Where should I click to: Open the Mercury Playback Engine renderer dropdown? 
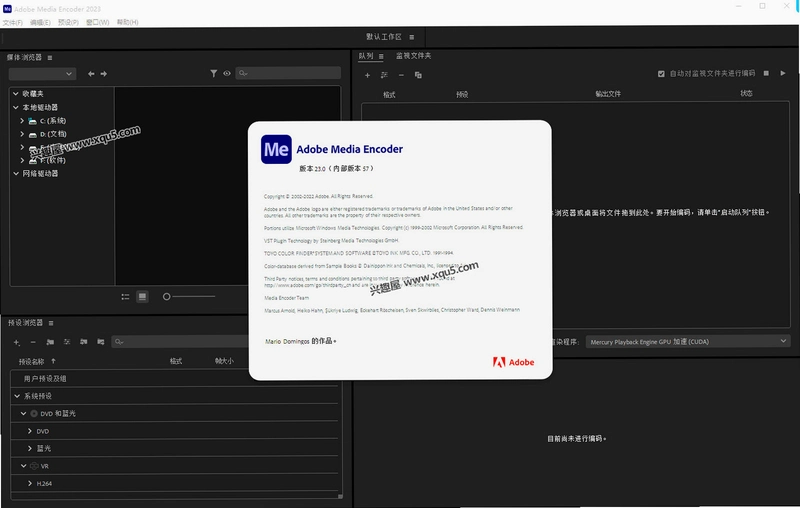point(688,342)
